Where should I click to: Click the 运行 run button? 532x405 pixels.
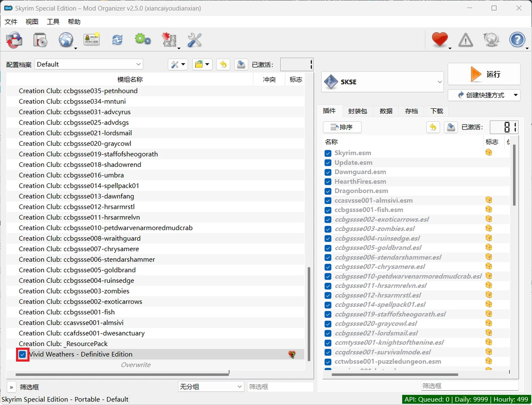484,74
